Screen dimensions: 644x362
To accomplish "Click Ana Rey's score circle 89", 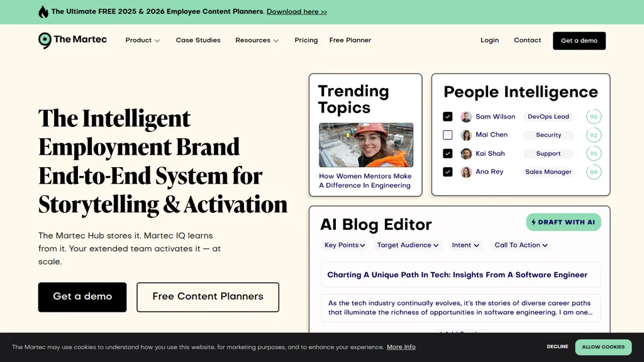I will [594, 172].
